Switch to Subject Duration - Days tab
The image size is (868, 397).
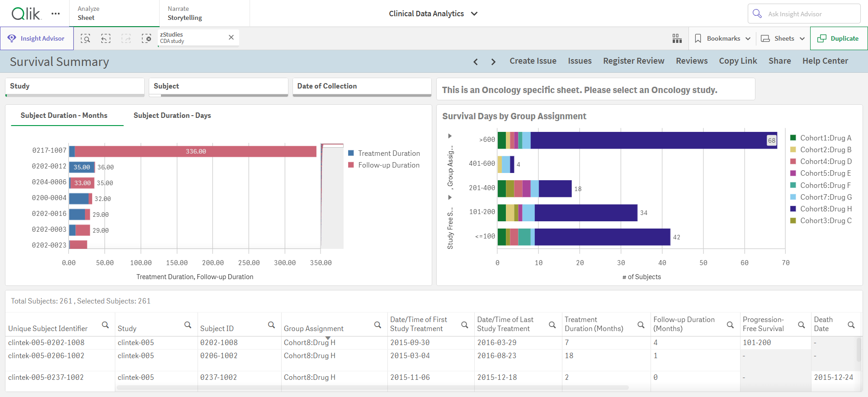tap(172, 116)
